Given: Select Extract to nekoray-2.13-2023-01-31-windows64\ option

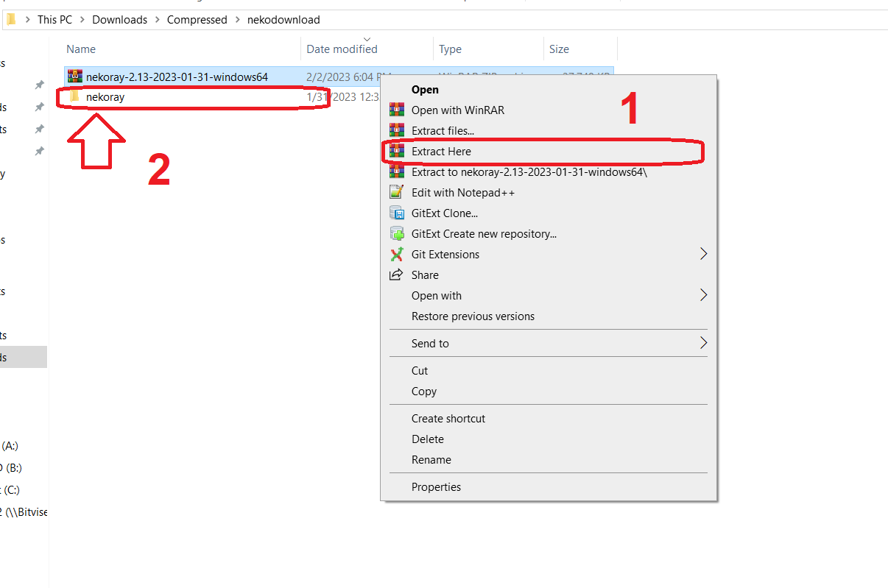Looking at the screenshot, I should coord(529,172).
